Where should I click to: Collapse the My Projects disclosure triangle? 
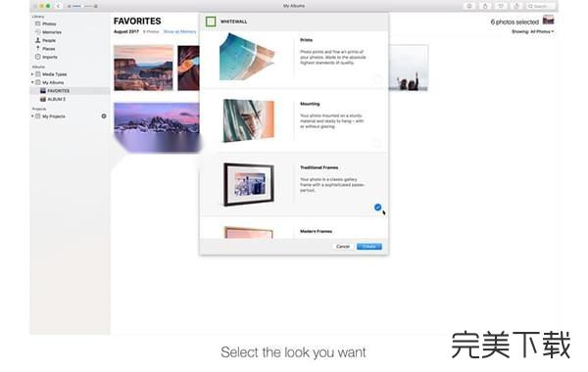point(32,116)
